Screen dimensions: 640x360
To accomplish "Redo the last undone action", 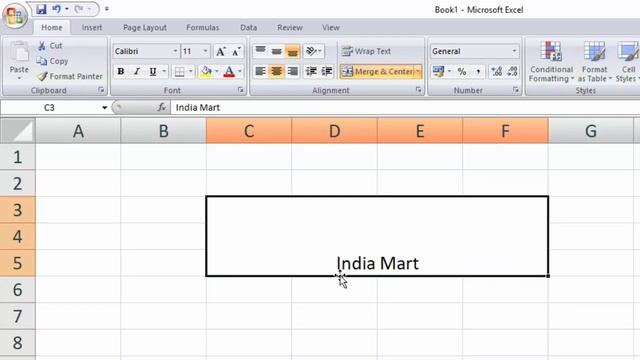I will point(79,9).
